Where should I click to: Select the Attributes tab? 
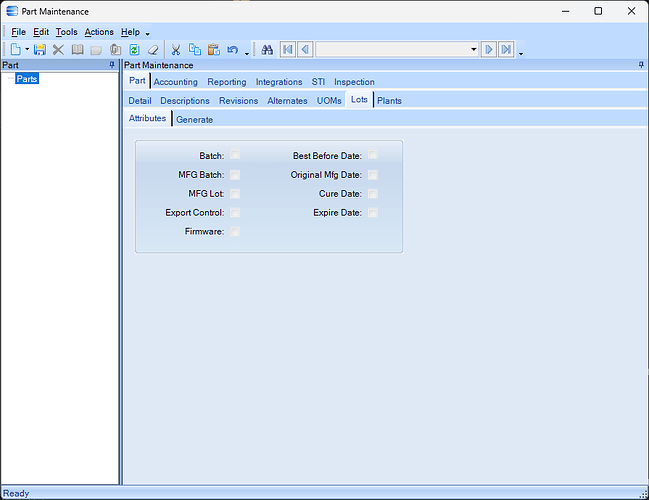[147, 118]
